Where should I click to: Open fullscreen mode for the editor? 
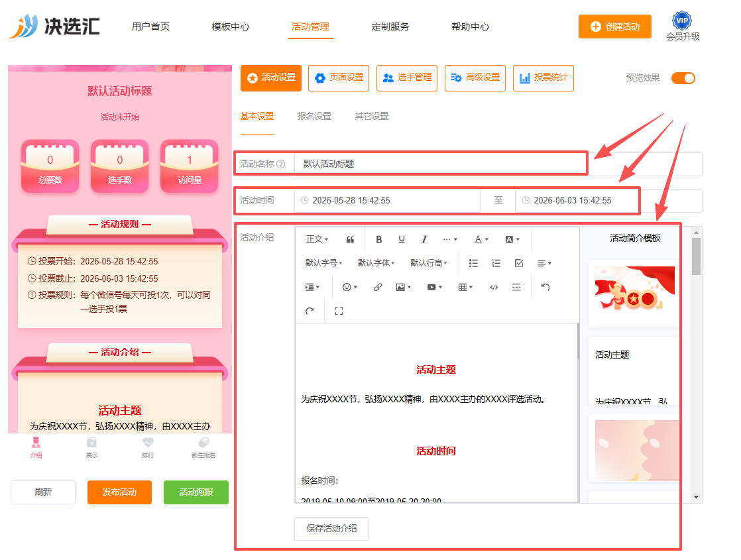click(x=339, y=311)
